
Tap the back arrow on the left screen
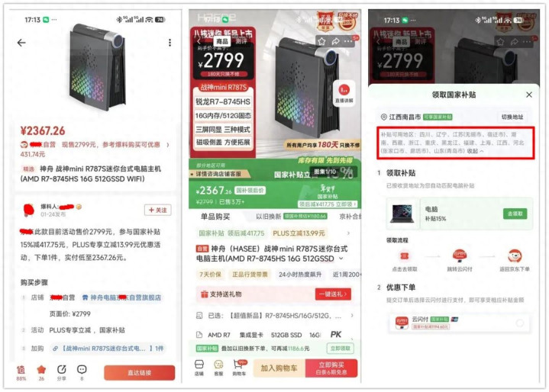tap(21, 43)
